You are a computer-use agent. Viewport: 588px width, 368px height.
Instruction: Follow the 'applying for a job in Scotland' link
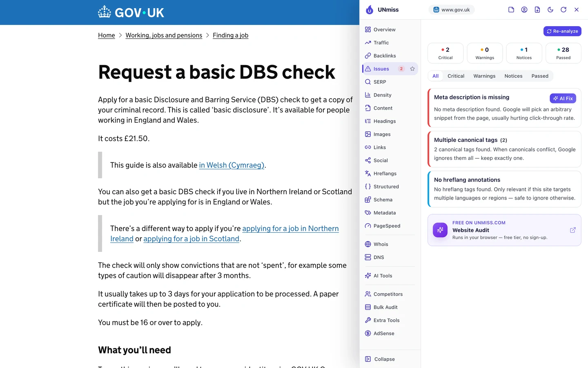(191, 239)
